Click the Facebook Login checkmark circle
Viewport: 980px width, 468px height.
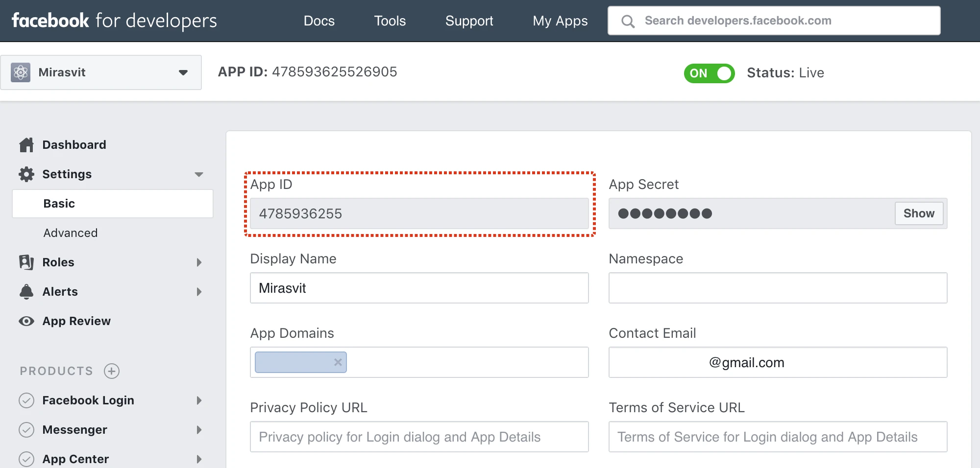point(26,400)
